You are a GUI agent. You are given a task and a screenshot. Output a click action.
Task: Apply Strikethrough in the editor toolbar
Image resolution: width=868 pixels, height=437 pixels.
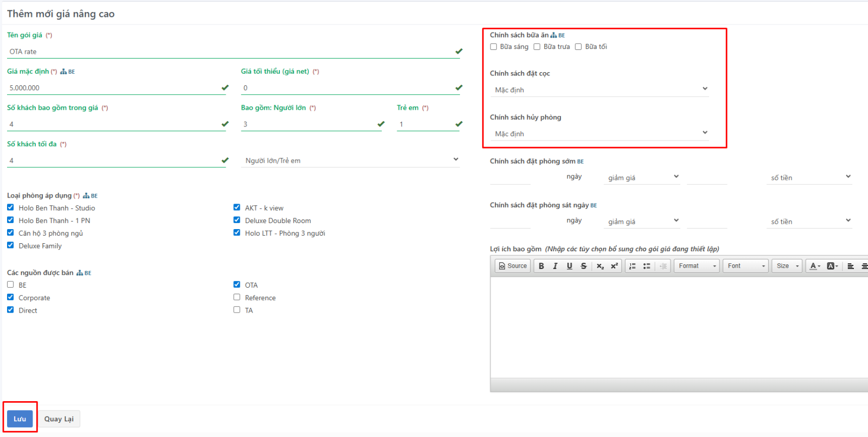[583, 266]
